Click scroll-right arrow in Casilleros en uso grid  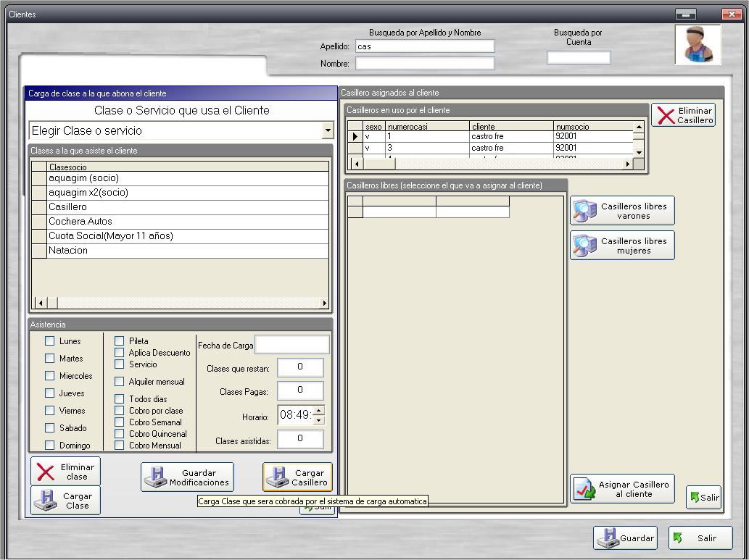(x=628, y=164)
